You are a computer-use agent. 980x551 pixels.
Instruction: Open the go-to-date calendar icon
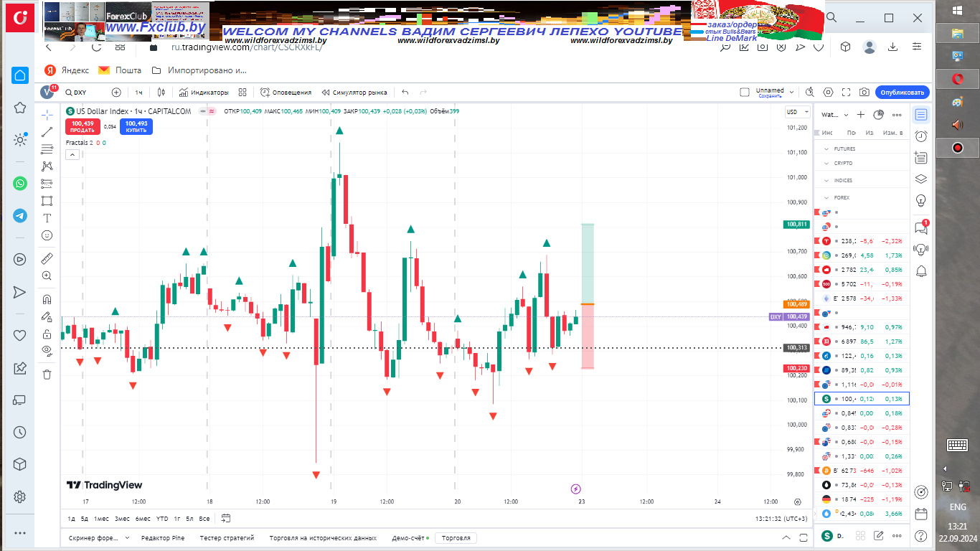click(x=226, y=518)
